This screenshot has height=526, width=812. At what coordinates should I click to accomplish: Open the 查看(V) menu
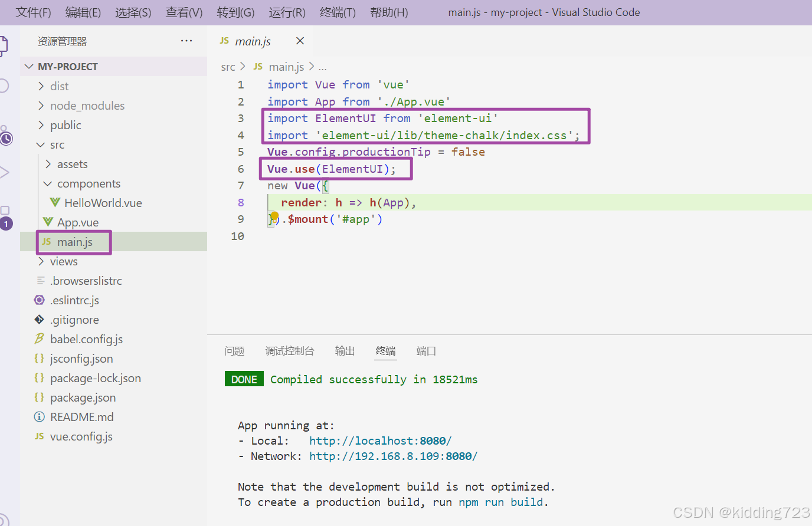(x=184, y=12)
